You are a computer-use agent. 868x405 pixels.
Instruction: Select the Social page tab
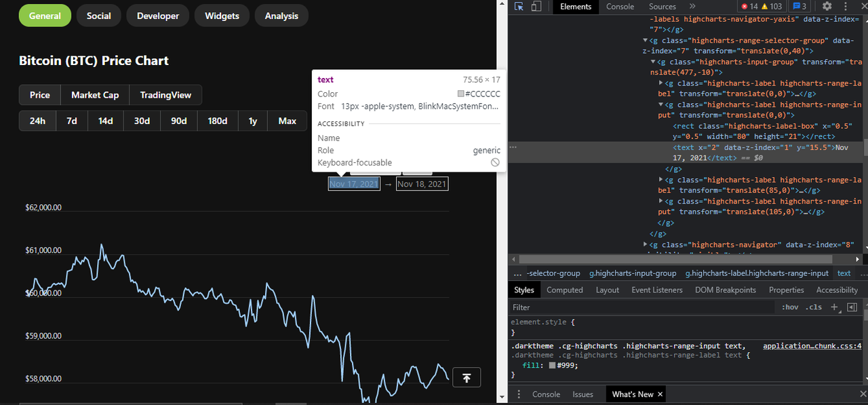point(99,16)
